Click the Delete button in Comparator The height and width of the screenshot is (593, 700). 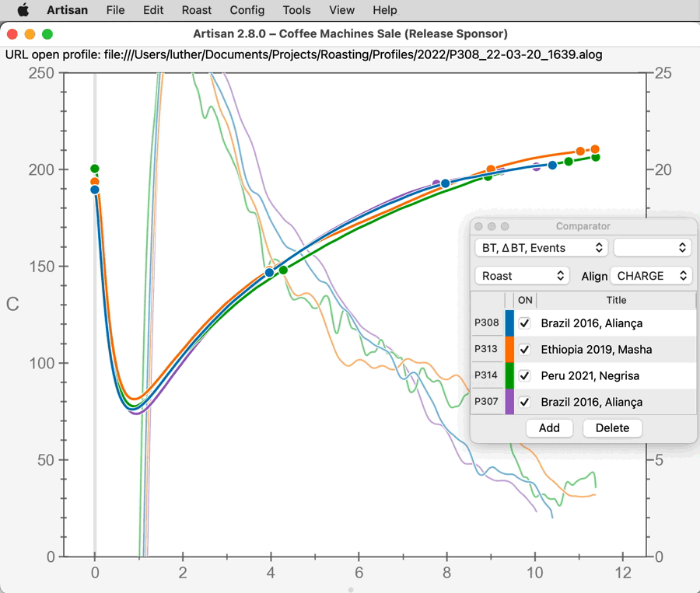coord(613,428)
